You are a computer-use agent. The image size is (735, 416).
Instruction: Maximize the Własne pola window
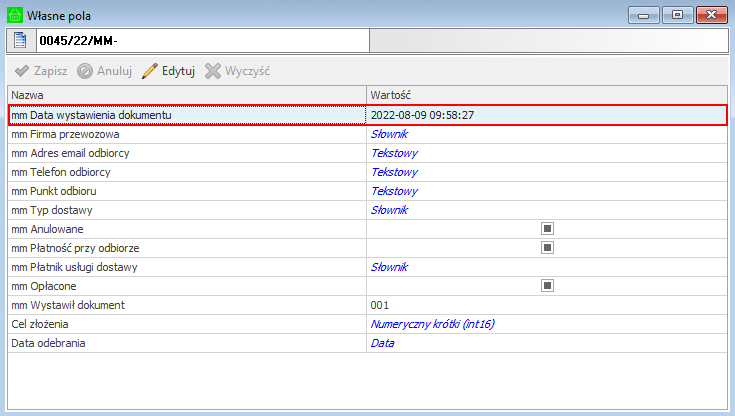[679, 15]
